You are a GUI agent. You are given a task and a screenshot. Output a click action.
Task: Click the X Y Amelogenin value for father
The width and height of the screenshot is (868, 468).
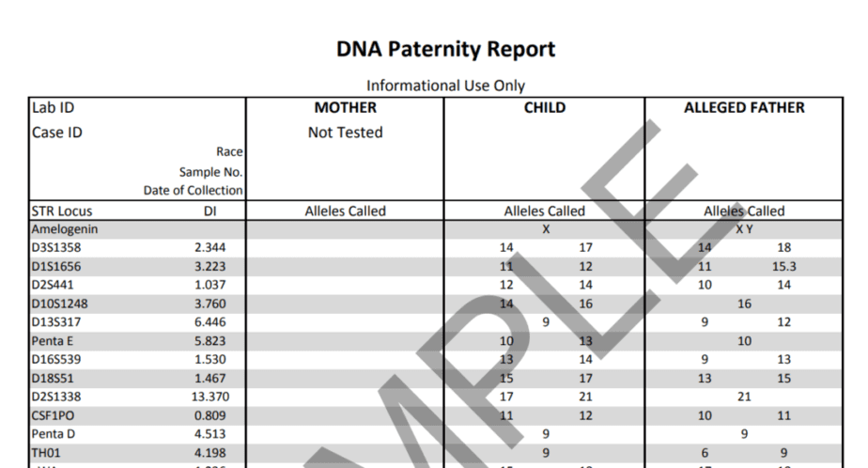[744, 229]
